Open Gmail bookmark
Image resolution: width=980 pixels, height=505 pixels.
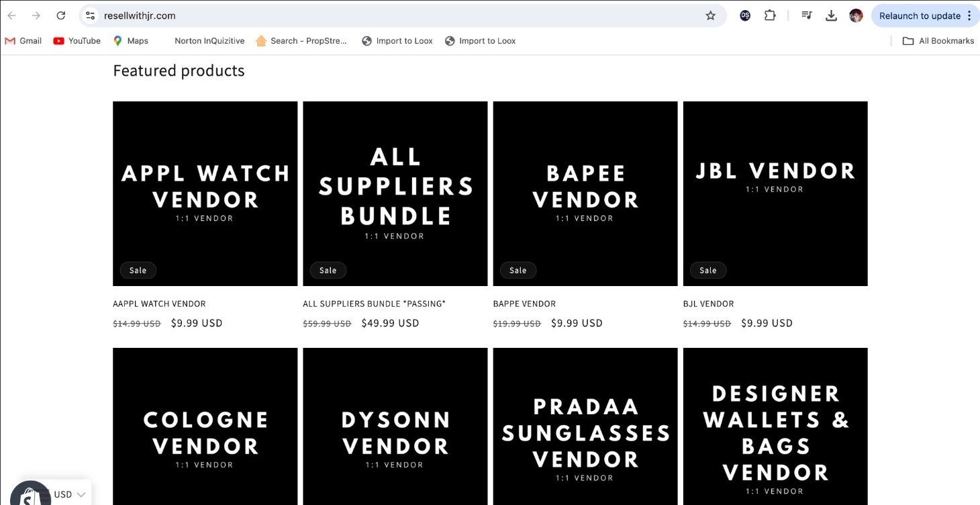(x=23, y=41)
